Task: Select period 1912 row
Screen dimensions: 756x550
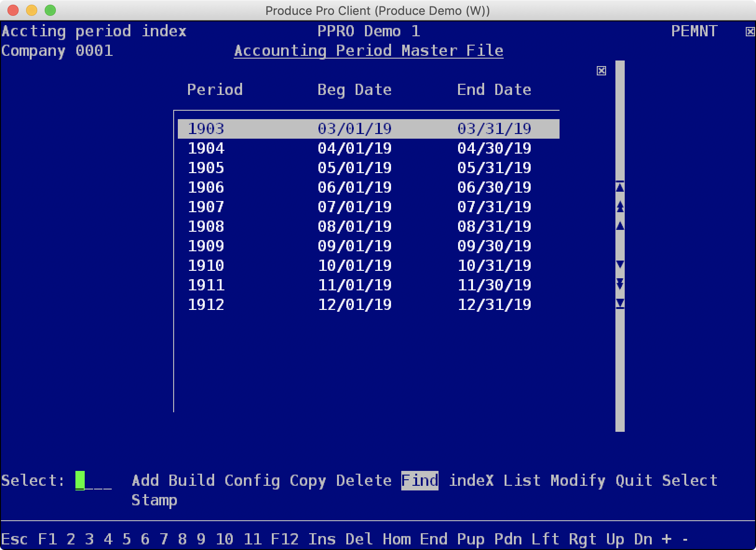Action: [x=369, y=305]
